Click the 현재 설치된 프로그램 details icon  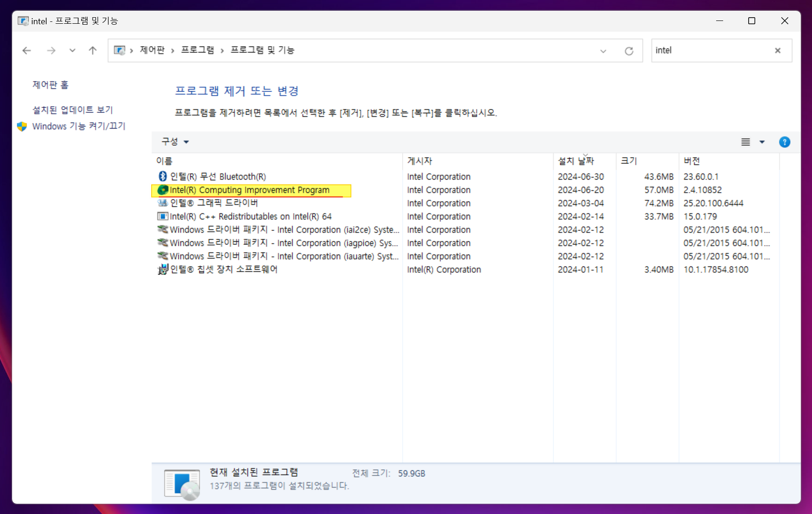(x=182, y=484)
